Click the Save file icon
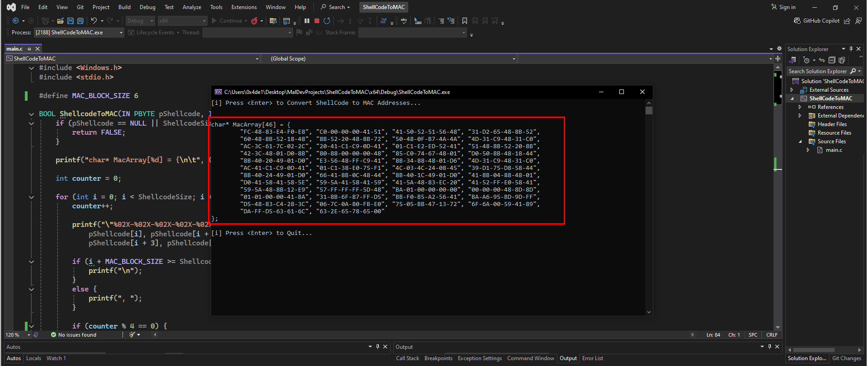Screen dimensions: 868x366 [x=71, y=21]
